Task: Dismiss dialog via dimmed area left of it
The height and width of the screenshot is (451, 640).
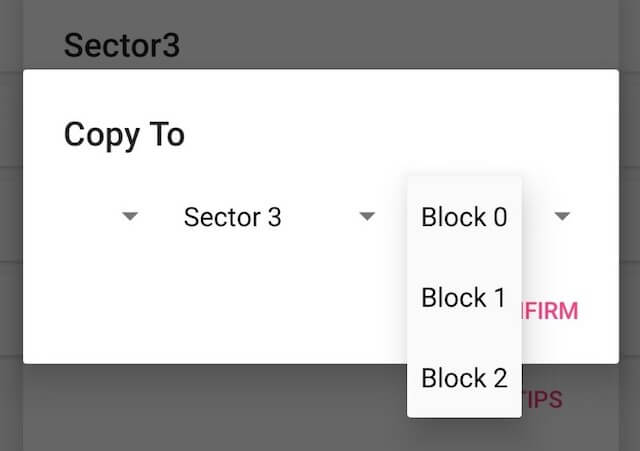Action: [x=11, y=216]
